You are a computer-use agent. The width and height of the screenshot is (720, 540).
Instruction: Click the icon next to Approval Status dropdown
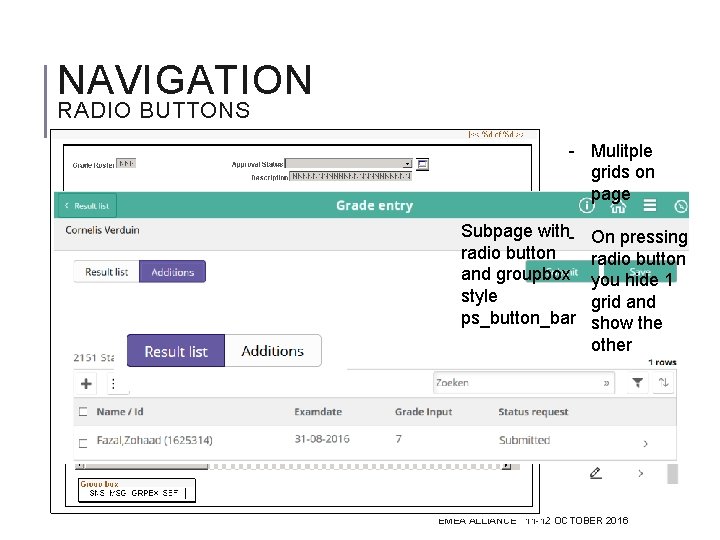coord(422,164)
